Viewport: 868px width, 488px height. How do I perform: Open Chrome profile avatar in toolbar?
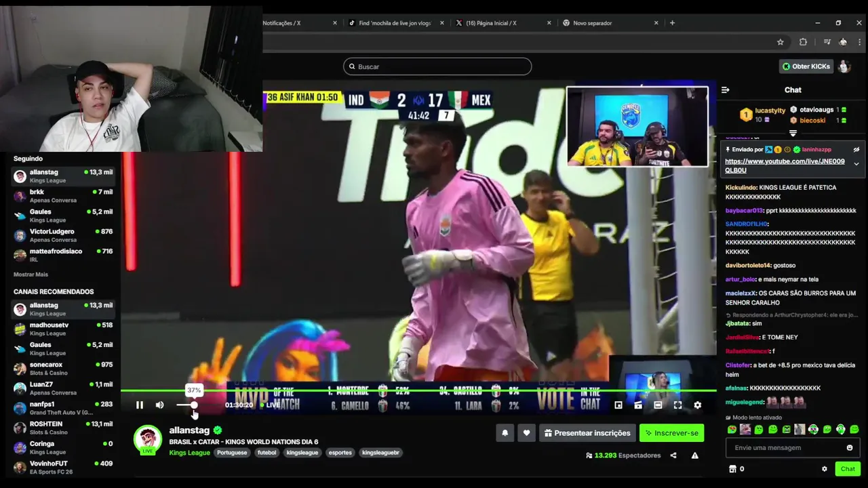point(843,42)
